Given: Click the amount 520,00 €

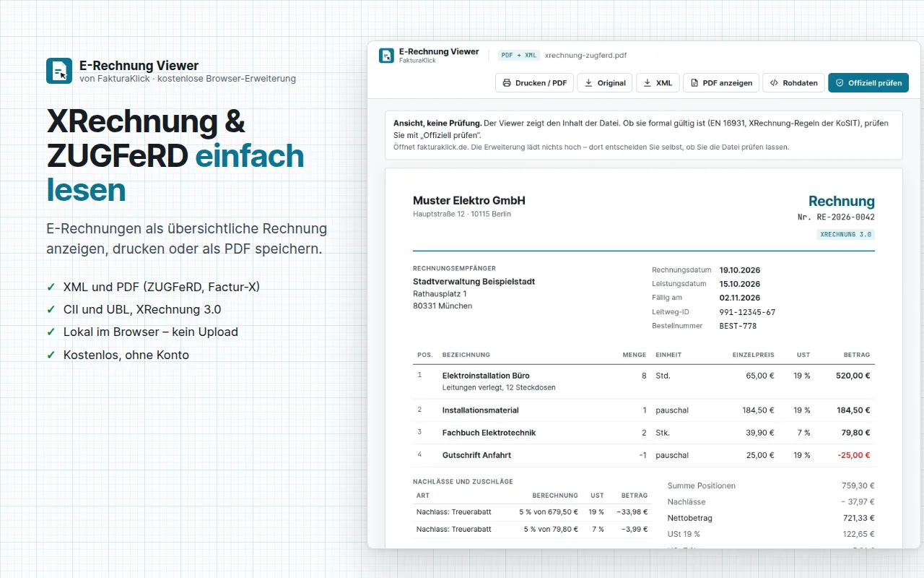Looking at the screenshot, I should click(853, 376).
